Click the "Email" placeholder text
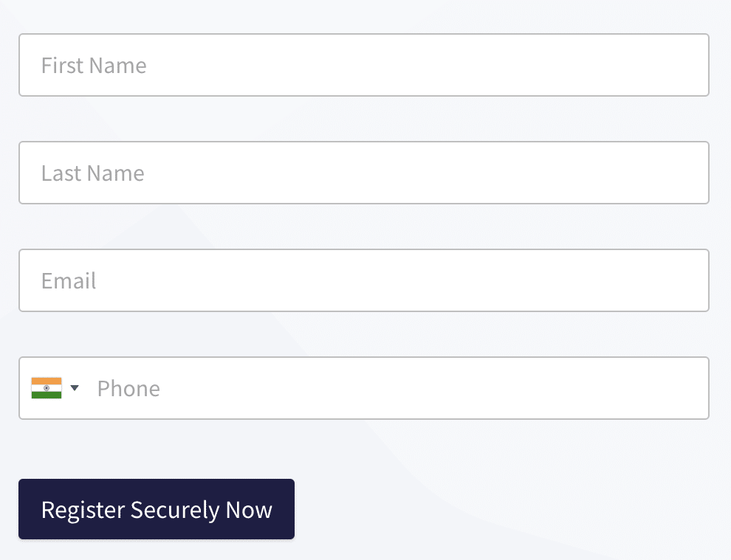 tap(69, 281)
